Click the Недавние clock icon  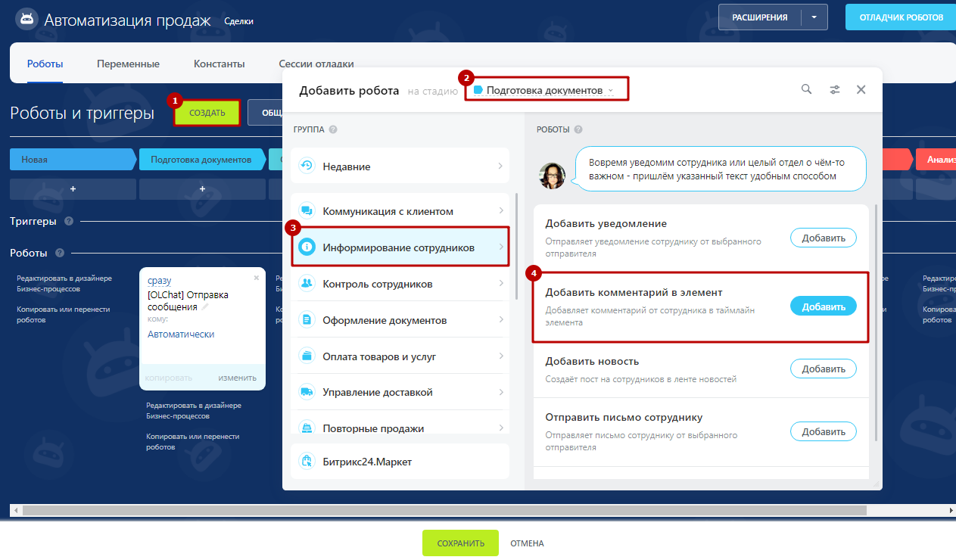coord(307,166)
